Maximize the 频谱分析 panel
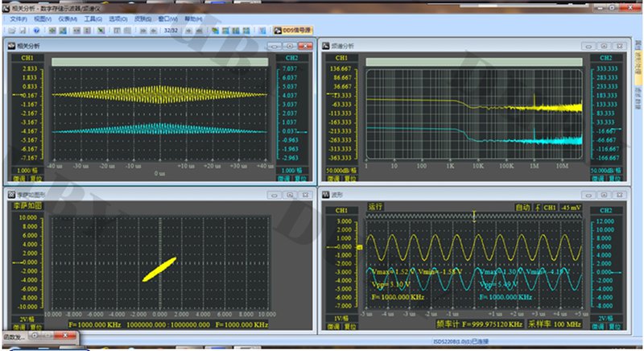Viewport: 644px width, 351px height. (604, 46)
